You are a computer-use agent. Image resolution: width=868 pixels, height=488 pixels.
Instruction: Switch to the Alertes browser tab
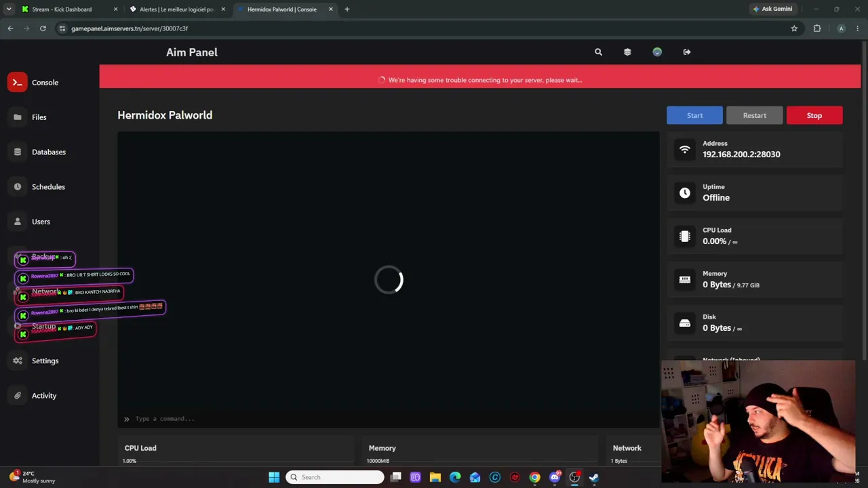pos(177,9)
